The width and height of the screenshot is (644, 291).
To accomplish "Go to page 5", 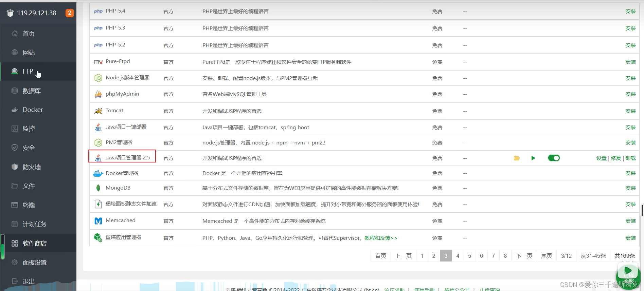I will [x=469, y=256].
